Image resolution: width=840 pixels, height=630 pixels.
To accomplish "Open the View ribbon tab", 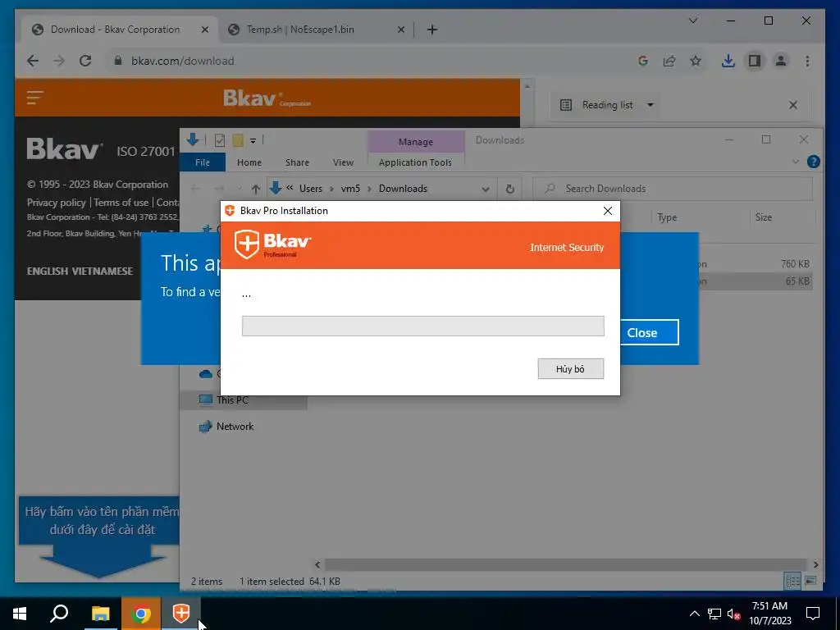I will pyautogui.click(x=343, y=162).
